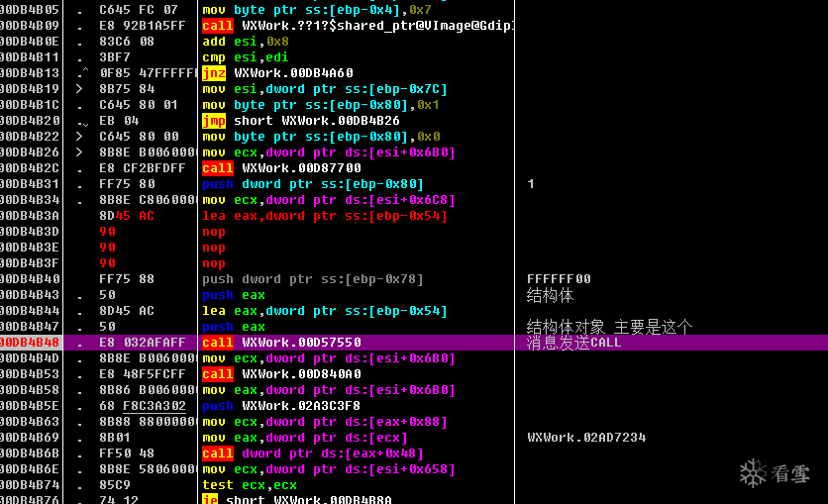
Task: Select mov eax,dword ptr ds:[ecx]
Action: pyautogui.click(x=305, y=438)
